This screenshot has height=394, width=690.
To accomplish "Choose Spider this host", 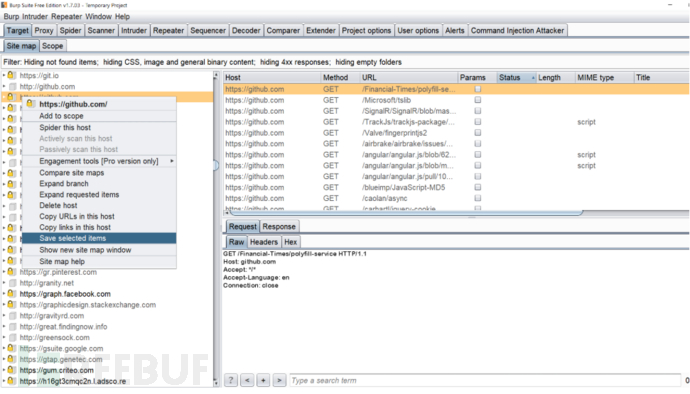I will 99,127.
